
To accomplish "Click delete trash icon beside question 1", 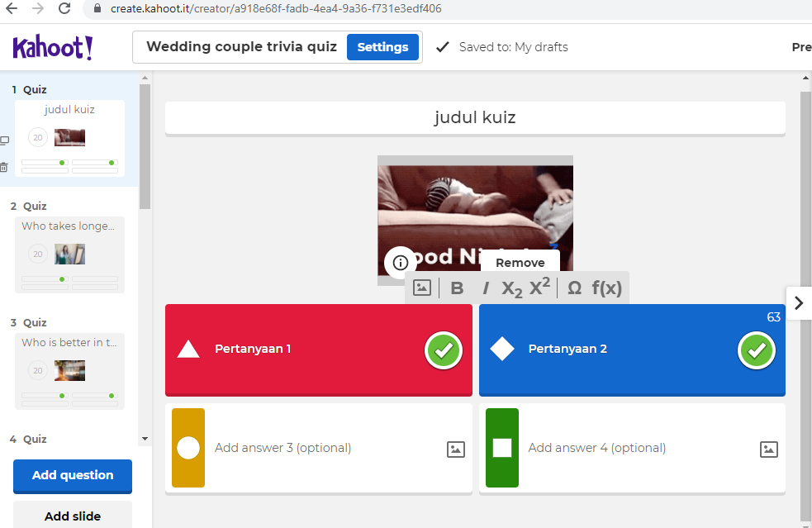I will coord(4,167).
